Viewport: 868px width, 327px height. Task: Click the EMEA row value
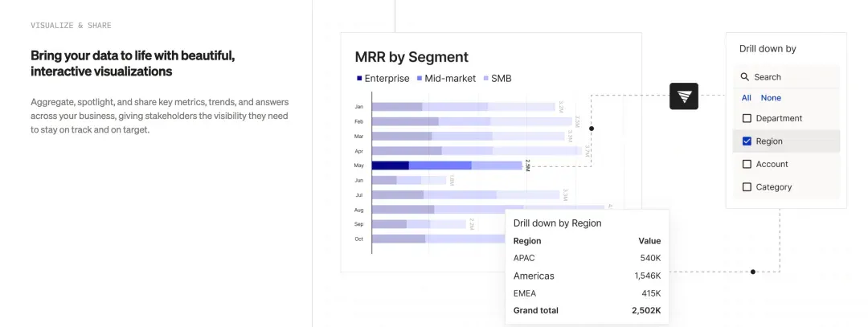tap(652, 293)
